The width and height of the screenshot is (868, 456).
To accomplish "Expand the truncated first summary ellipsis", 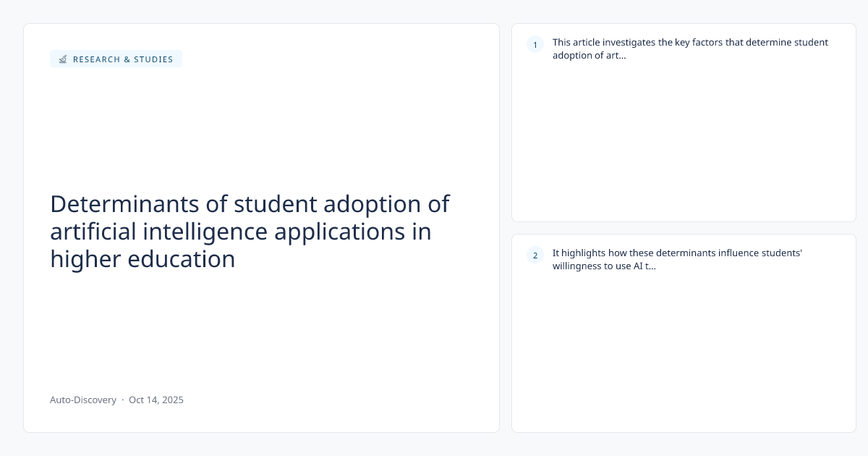I will [622, 56].
